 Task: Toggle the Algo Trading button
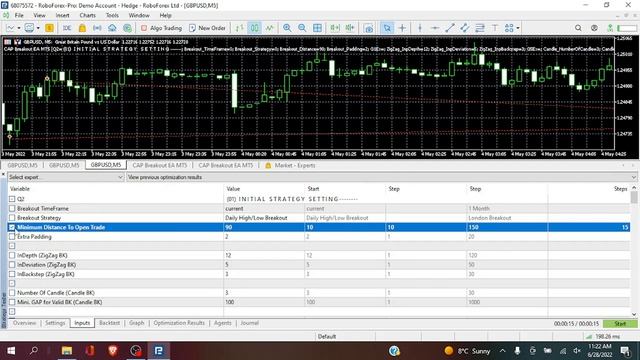(x=162, y=28)
